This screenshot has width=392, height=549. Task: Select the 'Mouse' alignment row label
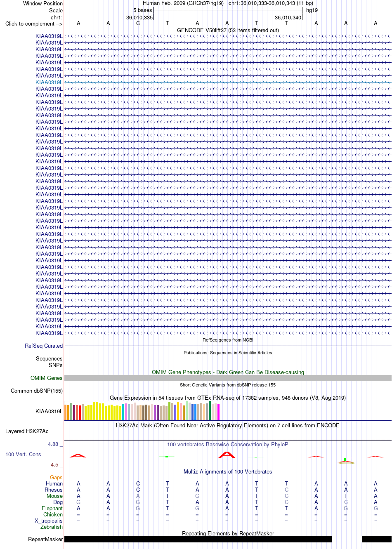(54, 496)
